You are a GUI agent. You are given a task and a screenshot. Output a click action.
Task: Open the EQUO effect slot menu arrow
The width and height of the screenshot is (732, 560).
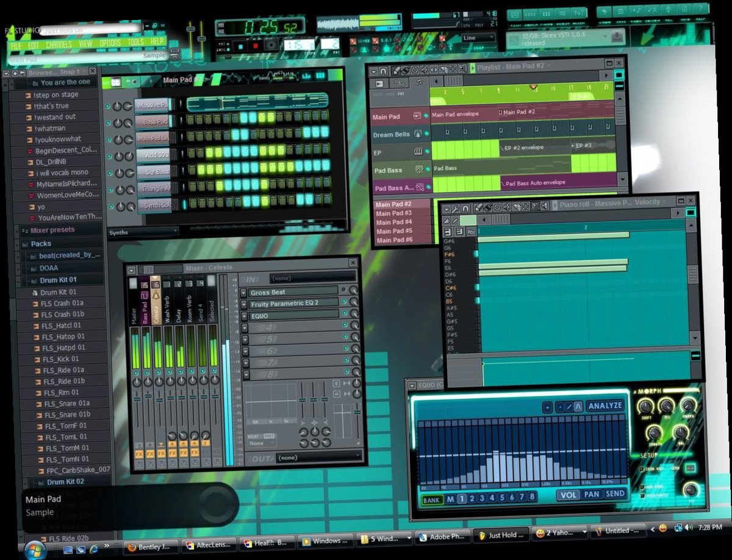click(243, 317)
